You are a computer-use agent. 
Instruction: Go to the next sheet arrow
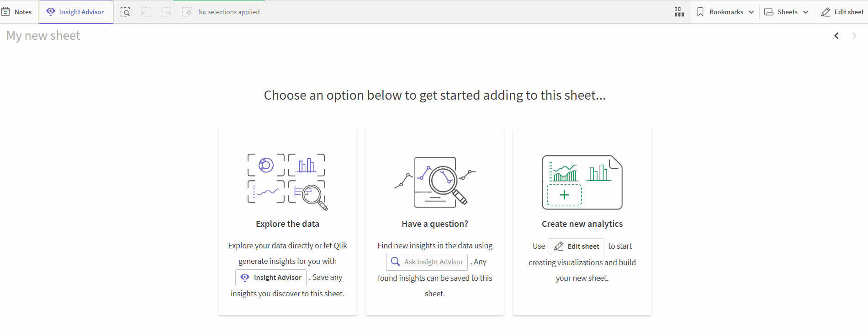pos(854,36)
